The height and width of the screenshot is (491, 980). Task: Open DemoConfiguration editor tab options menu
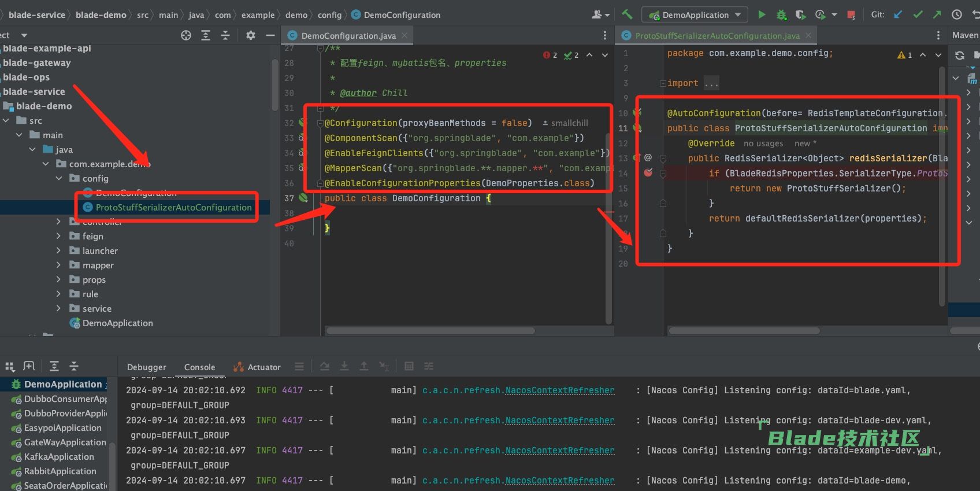click(605, 35)
